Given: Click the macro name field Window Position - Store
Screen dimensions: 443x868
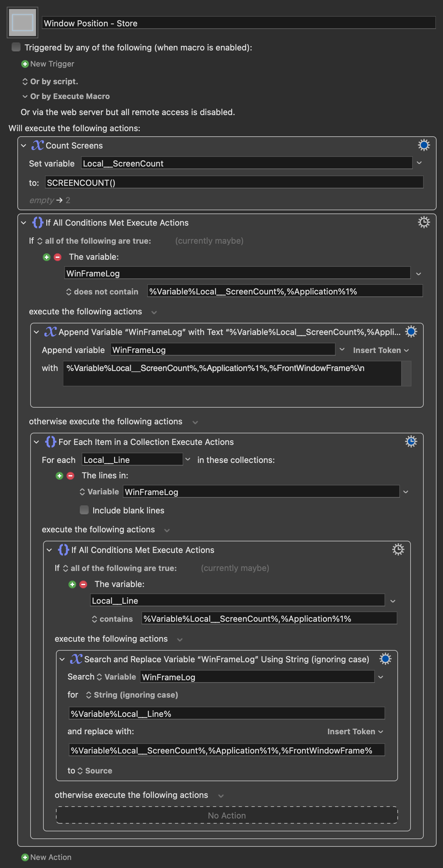Looking at the screenshot, I should tap(239, 23).
